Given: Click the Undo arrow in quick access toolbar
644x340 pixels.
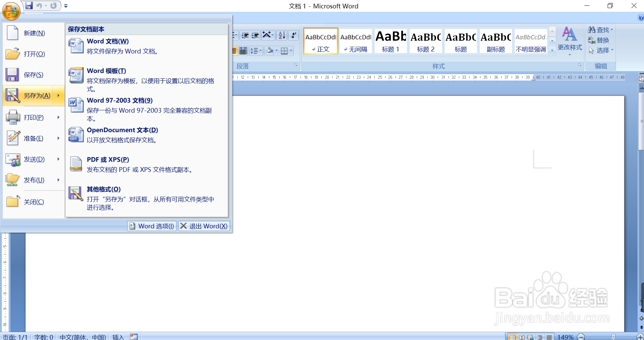Looking at the screenshot, I should (39, 6).
